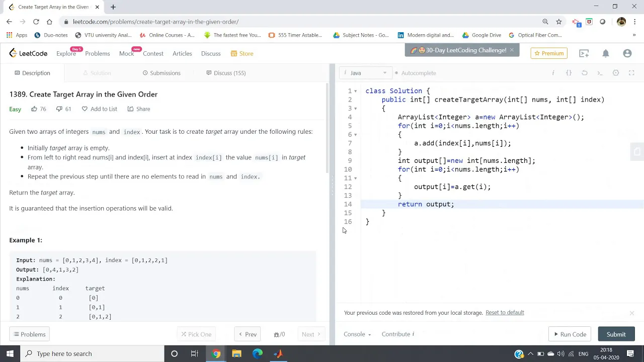Show more bookmarks chevron
Image resolution: width=644 pixels, height=362 pixels.
(x=634, y=35)
